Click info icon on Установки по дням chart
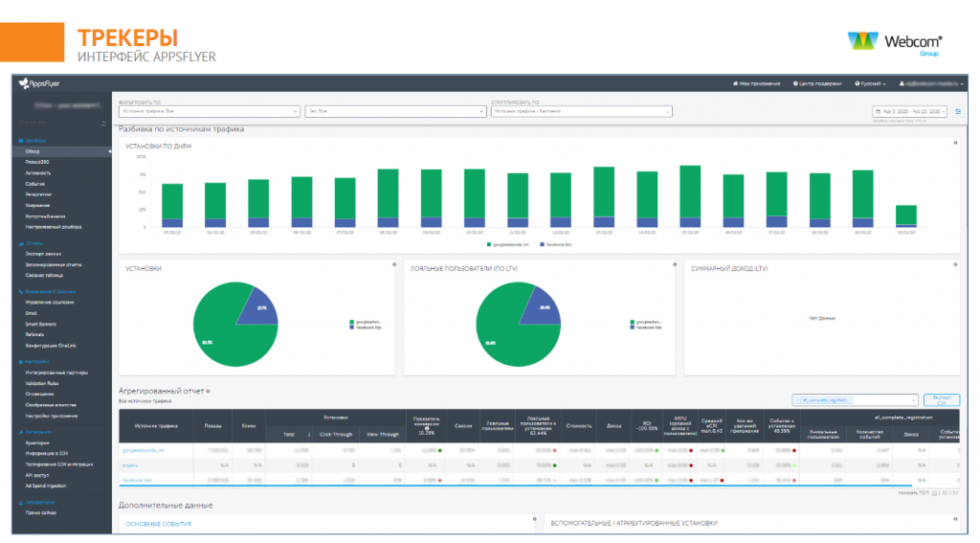 tap(955, 143)
